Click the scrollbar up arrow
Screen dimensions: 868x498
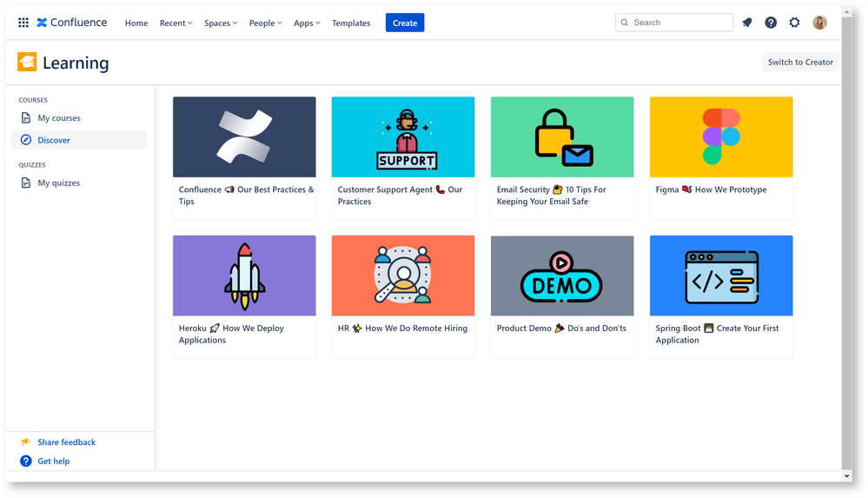pos(846,11)
